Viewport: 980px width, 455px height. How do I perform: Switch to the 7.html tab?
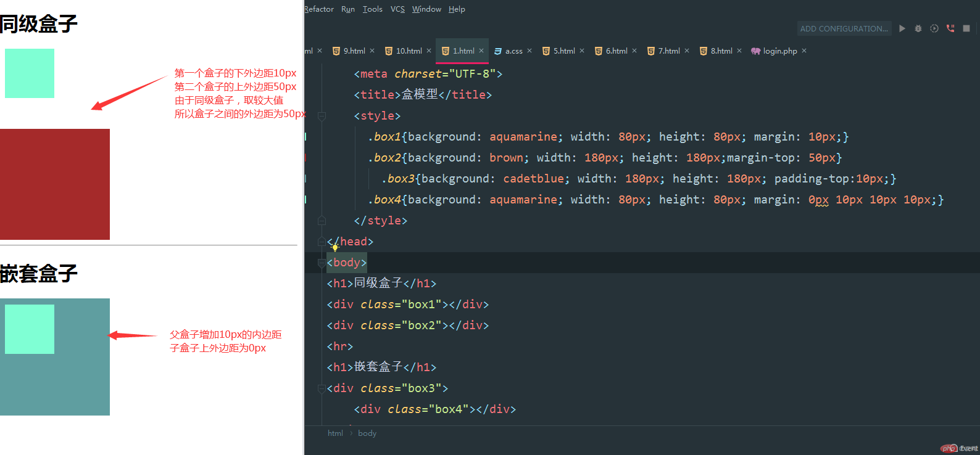coord(669,51)
